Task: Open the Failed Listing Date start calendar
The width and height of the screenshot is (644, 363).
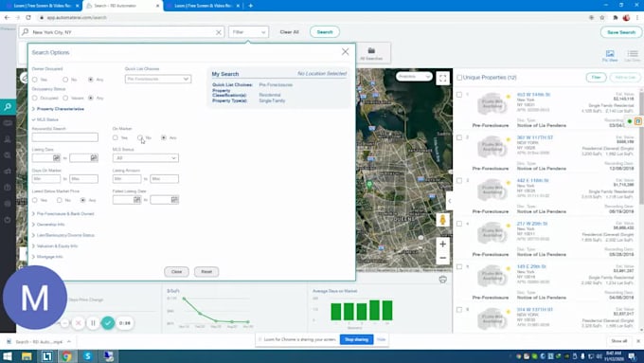Action: (136, 200)
